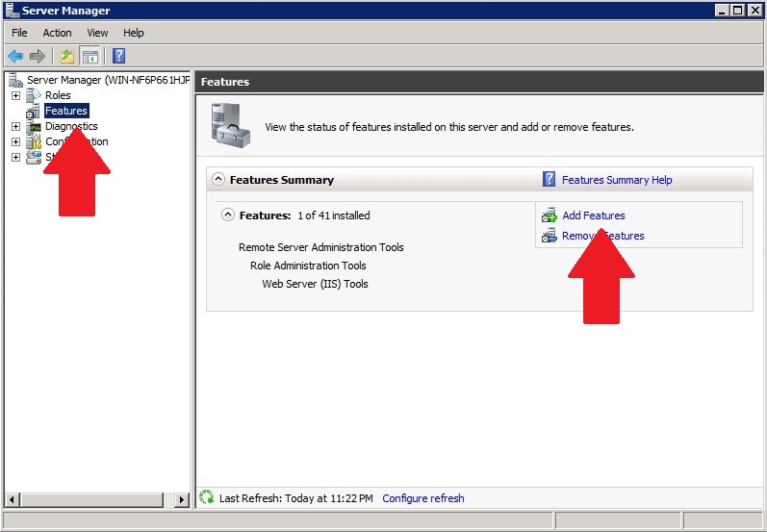Screen dimensions: 767x532
Task: Click the Forward arrow toolbar icon
Action: [38, 56]
